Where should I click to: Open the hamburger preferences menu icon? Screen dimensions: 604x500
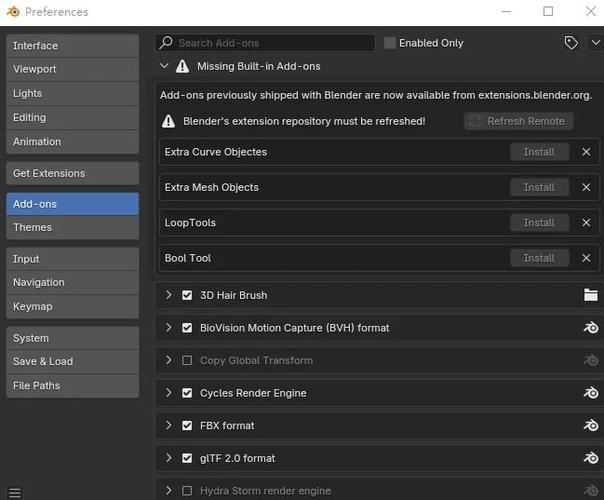click(15, 492)
